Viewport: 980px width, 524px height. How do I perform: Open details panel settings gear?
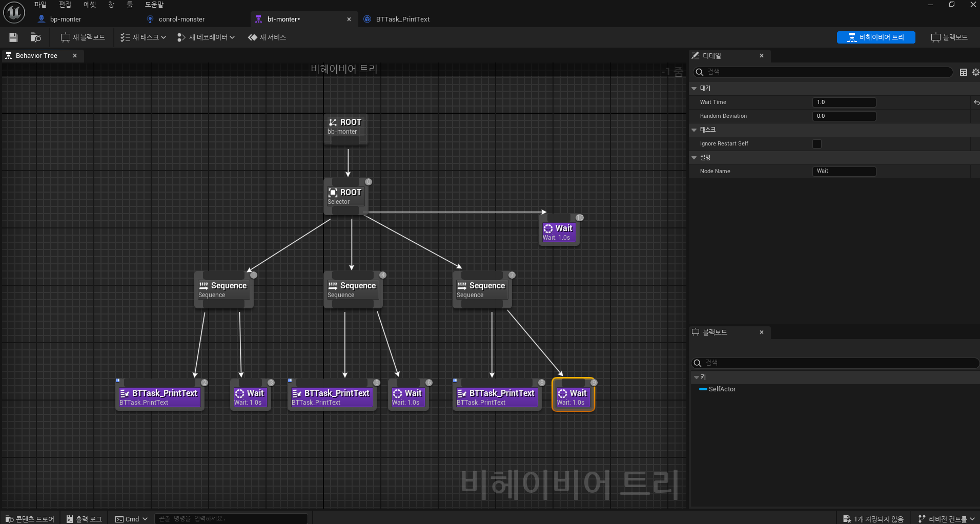pos(975,72)
